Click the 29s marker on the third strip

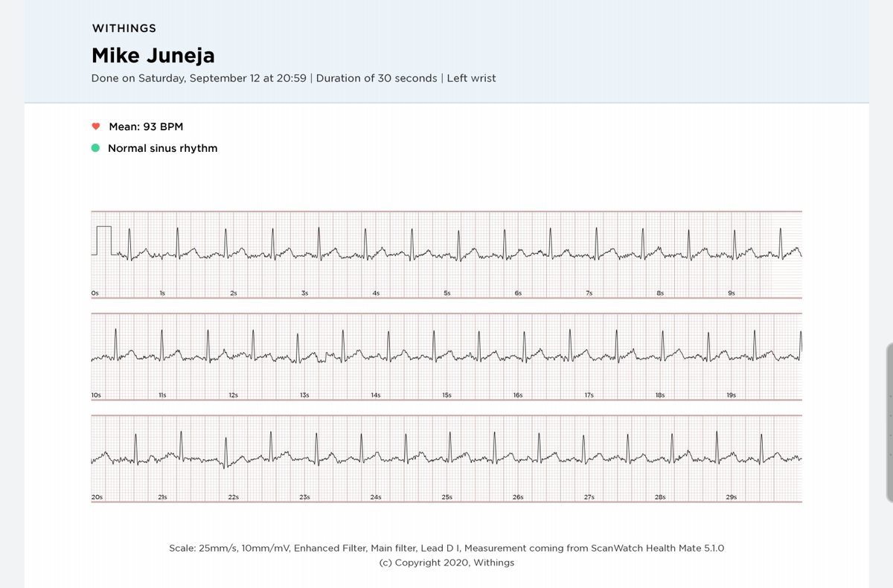coord(731,496)
